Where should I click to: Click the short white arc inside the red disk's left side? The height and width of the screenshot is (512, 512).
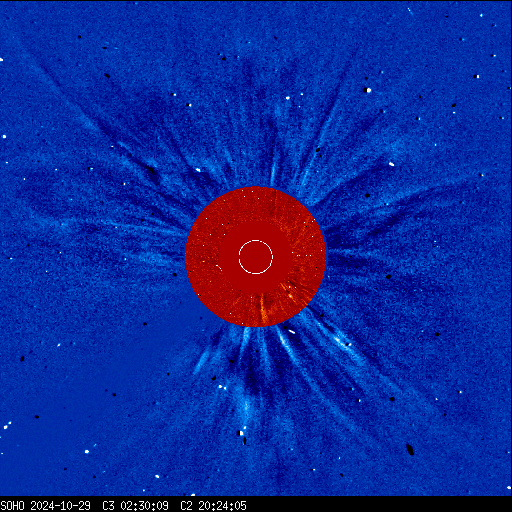[x=219, y=267]
